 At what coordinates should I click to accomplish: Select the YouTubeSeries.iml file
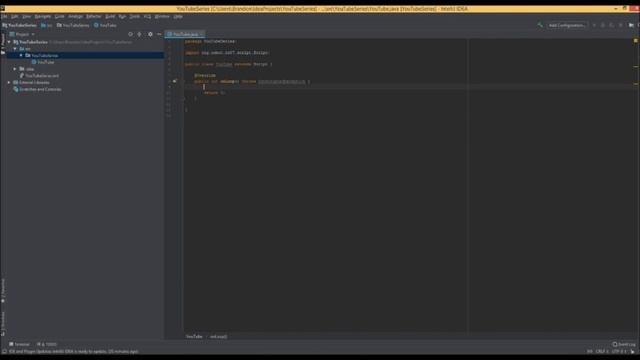39,76
